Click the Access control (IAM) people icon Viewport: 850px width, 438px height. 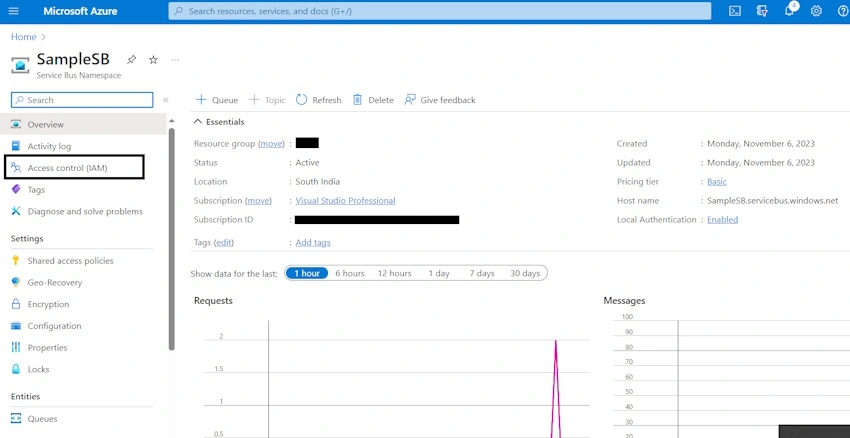[x=16, y=168]
